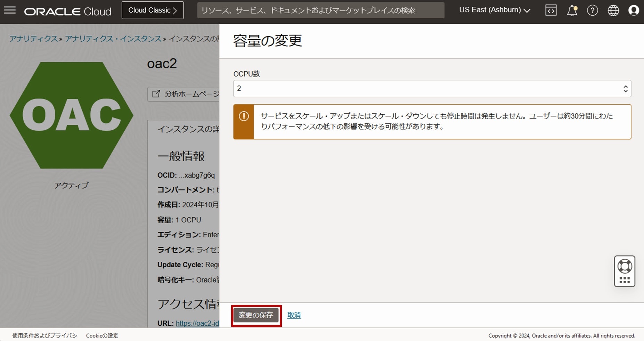Click the 作成日 2024年10月 row
644x341 pixels.
pyautogui.click(x=188, y=205)
